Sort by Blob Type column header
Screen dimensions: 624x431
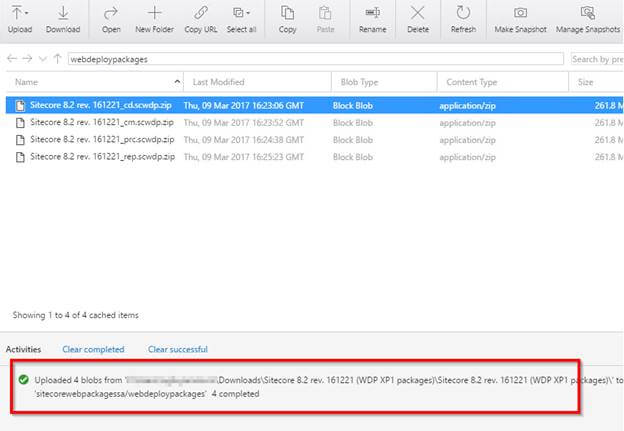click(x=359, y=82)
